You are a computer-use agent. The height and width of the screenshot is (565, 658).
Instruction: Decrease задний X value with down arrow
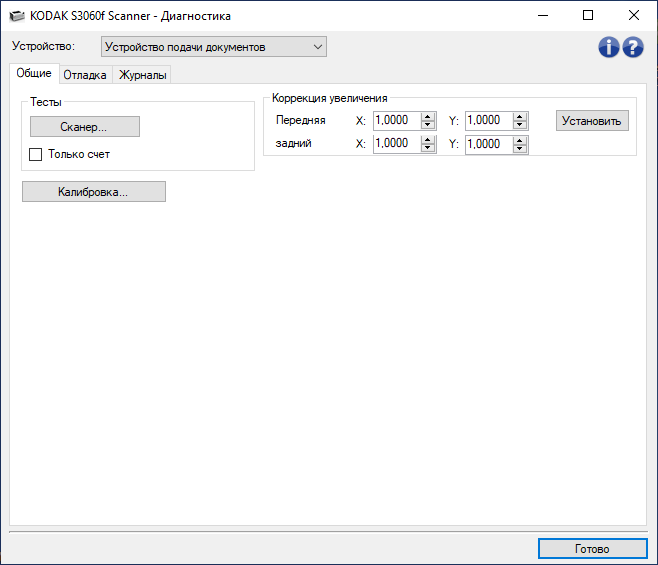[428, 148]
